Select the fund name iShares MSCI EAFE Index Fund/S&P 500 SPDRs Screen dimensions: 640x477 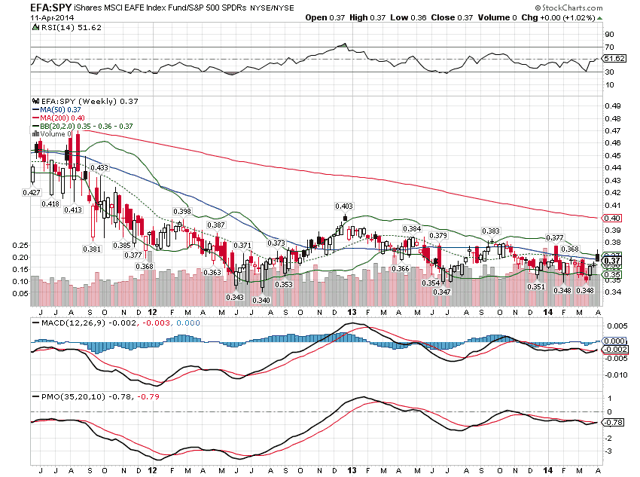coord(160,8)
